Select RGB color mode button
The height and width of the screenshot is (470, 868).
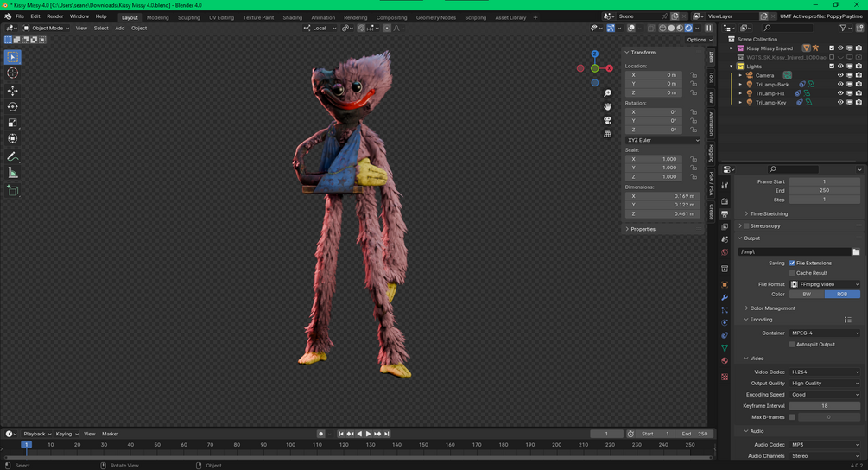[842, 294]
